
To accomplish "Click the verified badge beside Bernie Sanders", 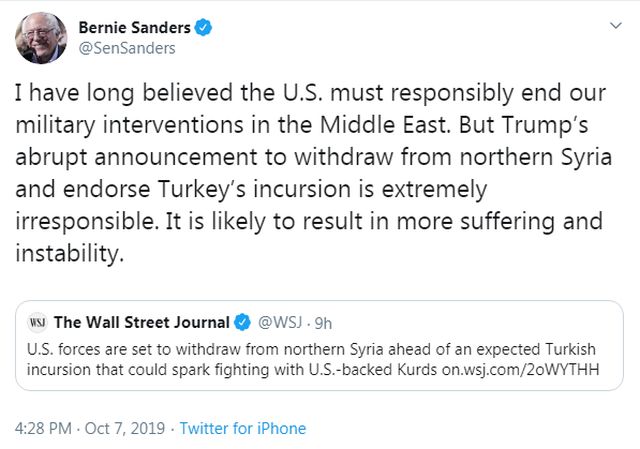I will coord(201,28).
